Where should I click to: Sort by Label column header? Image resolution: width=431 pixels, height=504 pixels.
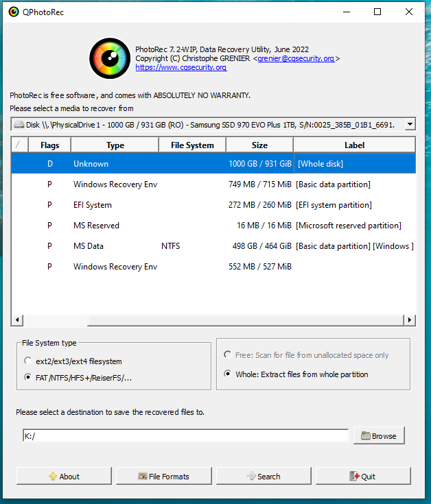tap(354, 145)
